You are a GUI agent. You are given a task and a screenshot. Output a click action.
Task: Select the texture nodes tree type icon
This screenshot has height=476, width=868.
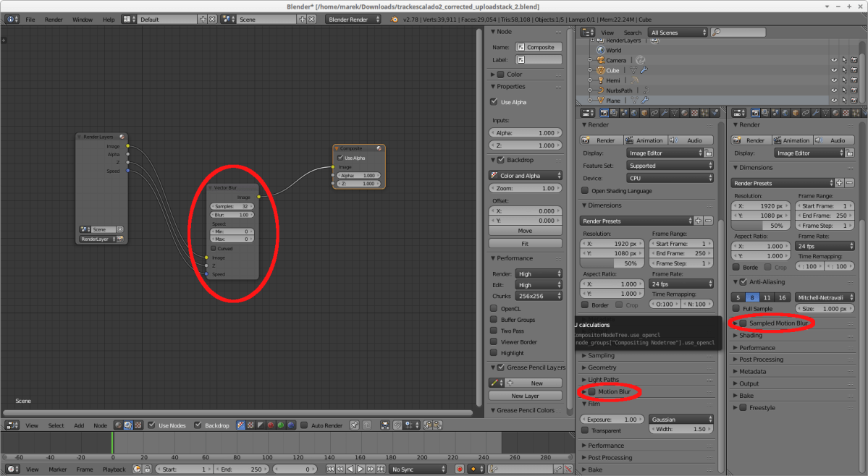pos(138,425)
